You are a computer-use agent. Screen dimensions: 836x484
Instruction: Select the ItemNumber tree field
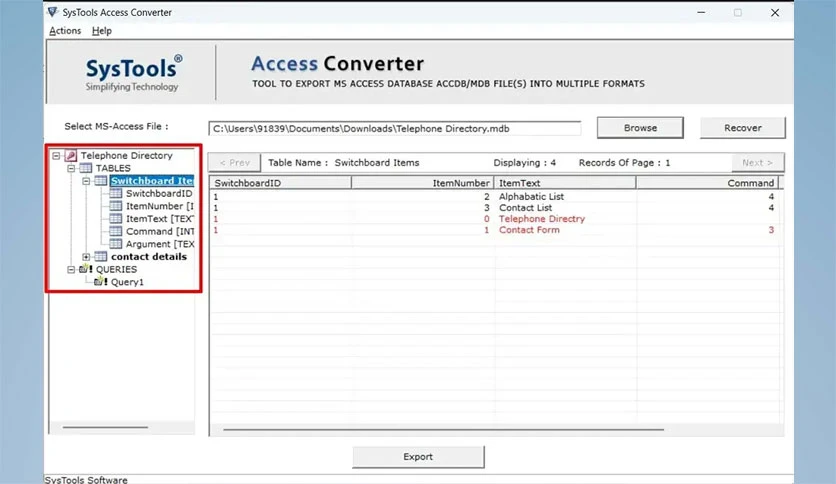159,206
